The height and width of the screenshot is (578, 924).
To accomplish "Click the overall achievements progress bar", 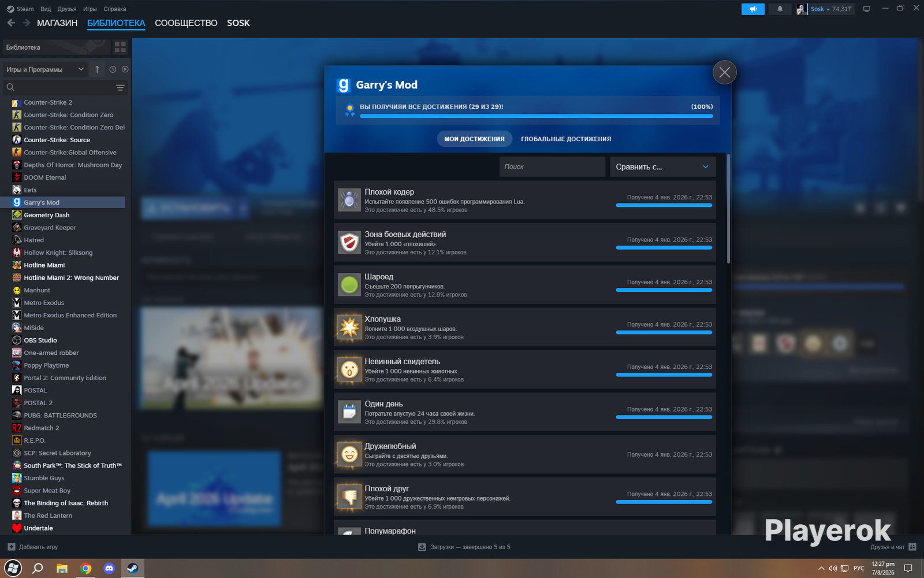I will tap(536, 116).
